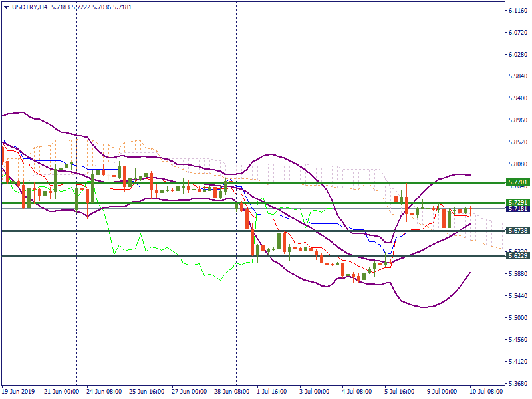Select the 5.6738 dark price label

[x=517, y=231]
